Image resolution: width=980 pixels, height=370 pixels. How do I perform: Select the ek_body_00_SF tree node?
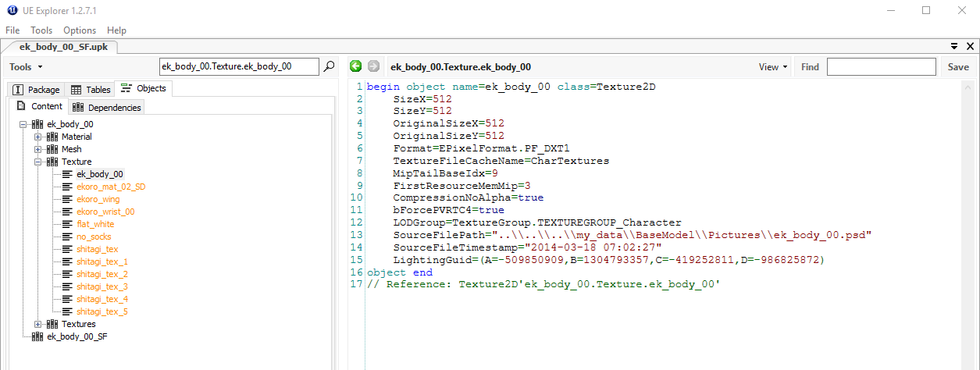coord(77,336)
